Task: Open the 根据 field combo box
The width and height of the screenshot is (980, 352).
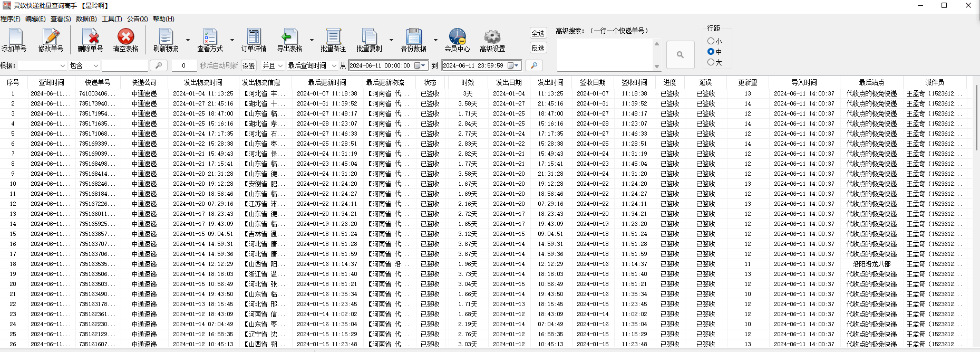Action: coord(42,65)
